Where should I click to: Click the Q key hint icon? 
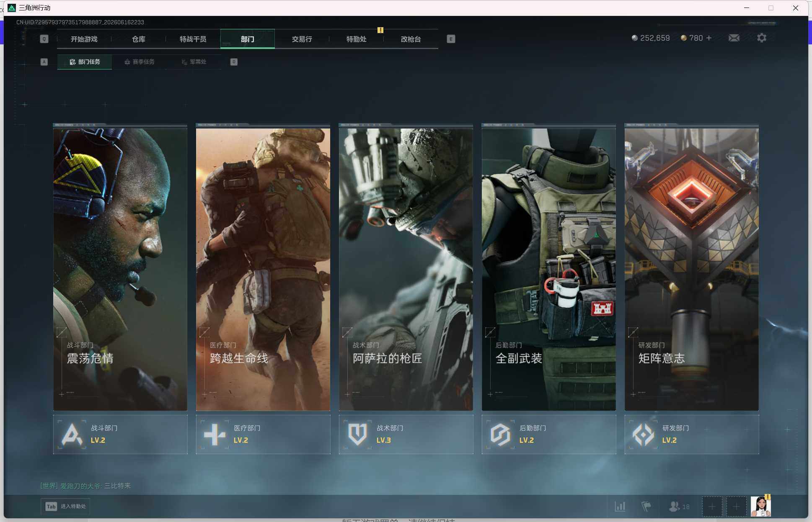[44, 39]
